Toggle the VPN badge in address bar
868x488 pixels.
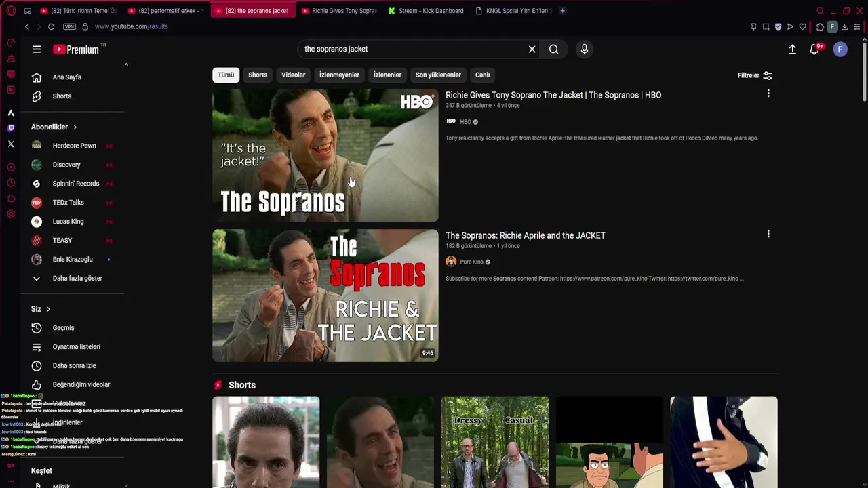click(x=69, y=26)
